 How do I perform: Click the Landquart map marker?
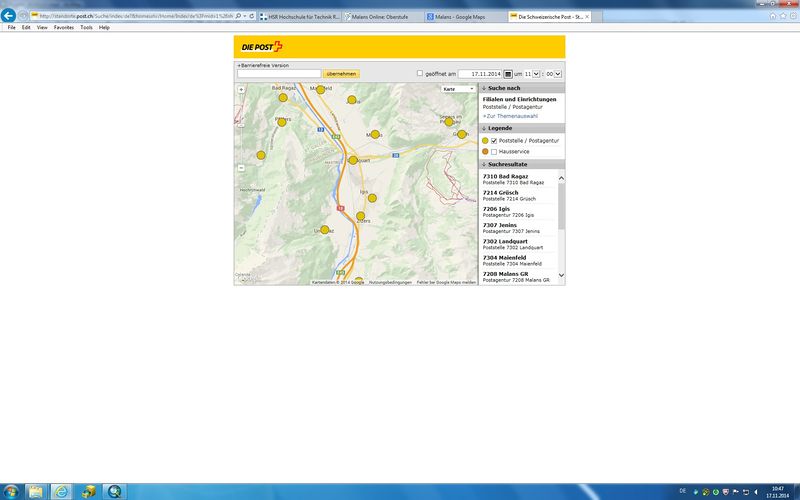pyautogui.click(x=352, y=160)
